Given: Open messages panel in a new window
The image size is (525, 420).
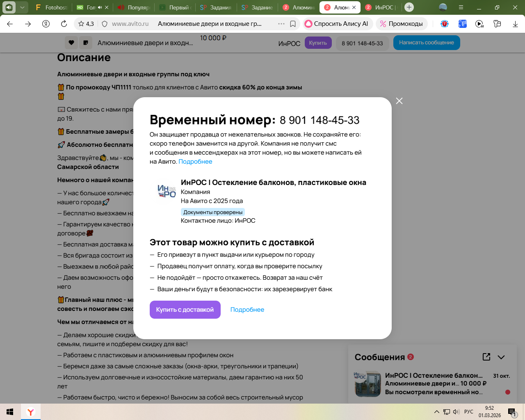Looking at the screenshot, I should (x=486, y=357).
